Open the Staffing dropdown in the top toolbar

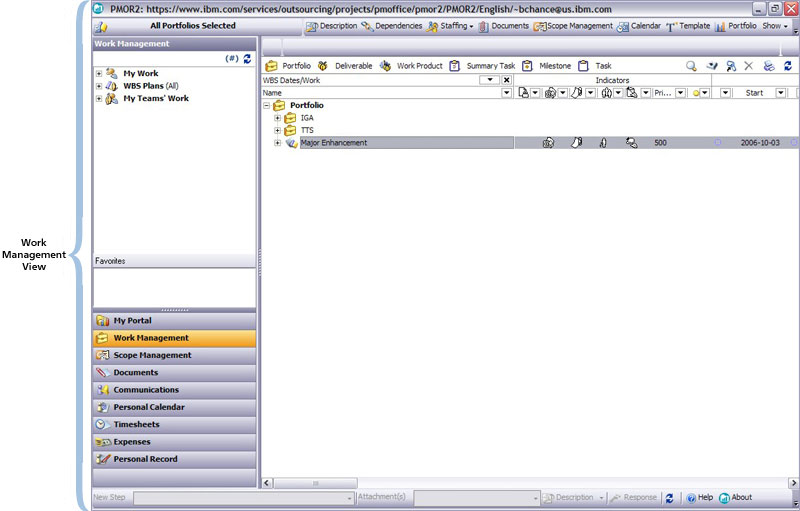[451, 26]
